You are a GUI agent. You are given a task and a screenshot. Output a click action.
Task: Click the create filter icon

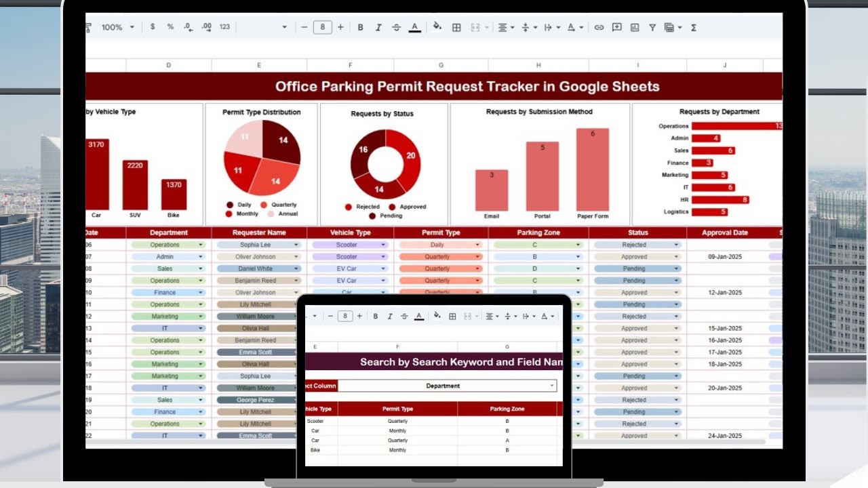click(652, 27)
